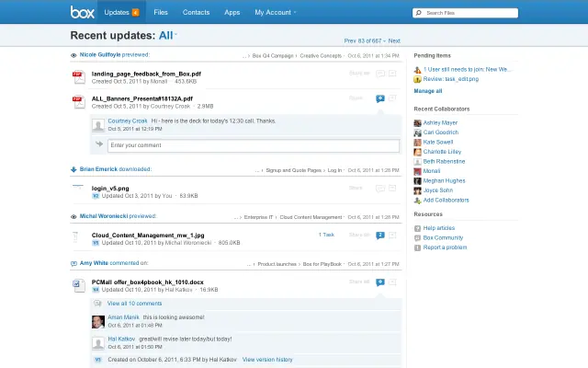Image resolution: width=588 pixels, height=368 pixels.
Task: Click the Amy White user link
Action: pyautogui.click(x=94, y=263)
